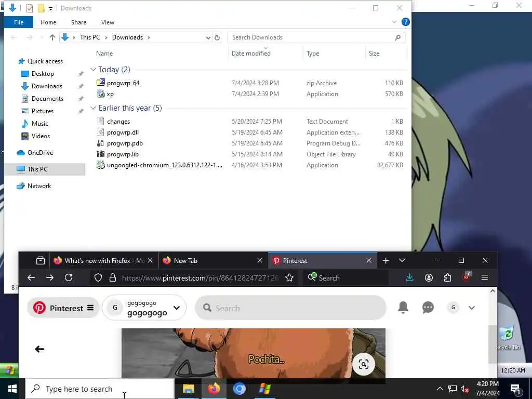
Task: Sort by Size column header
Action: (x=374, y=54)
